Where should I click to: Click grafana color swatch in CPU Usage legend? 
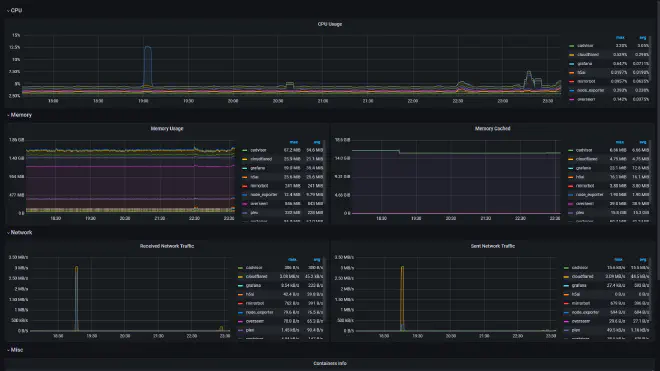[x=571, y=64]
